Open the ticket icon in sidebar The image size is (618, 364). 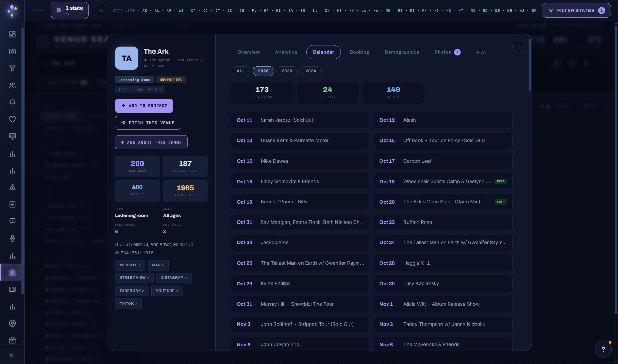pos(12,289)
